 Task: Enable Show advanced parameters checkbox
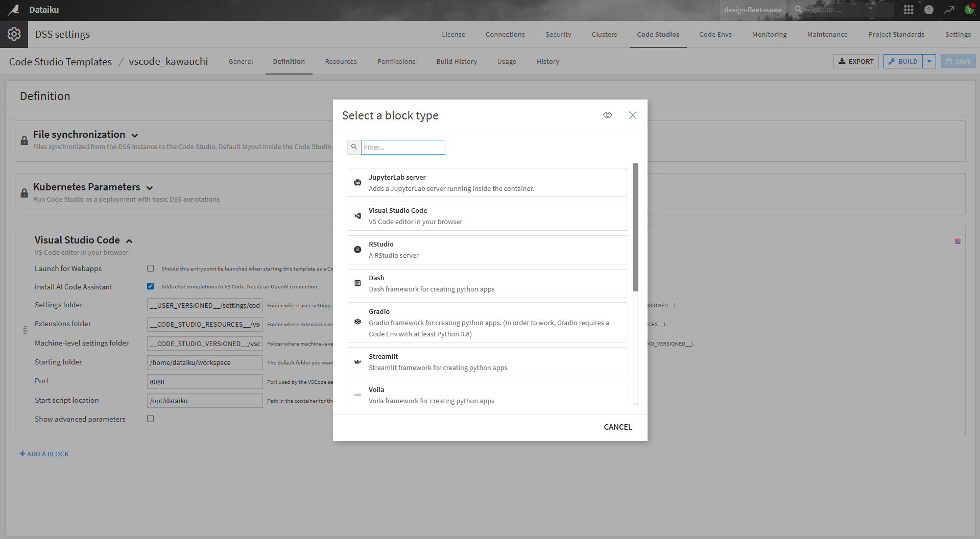coord(151,419)
